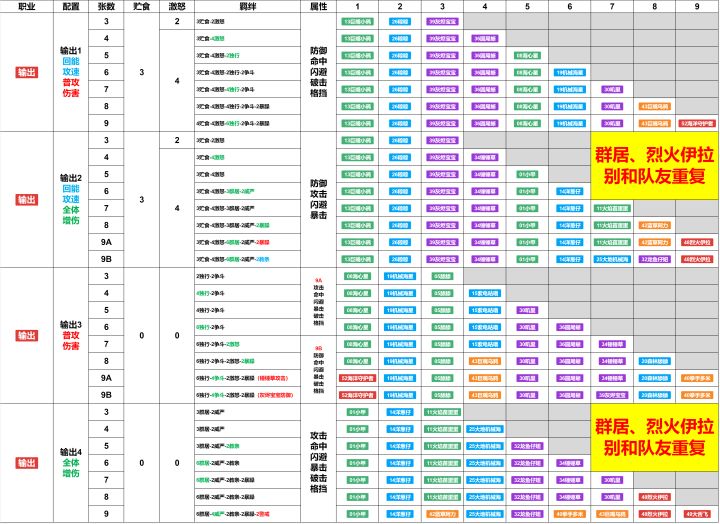Click 9A attribute list in 输出3 section

319,301
